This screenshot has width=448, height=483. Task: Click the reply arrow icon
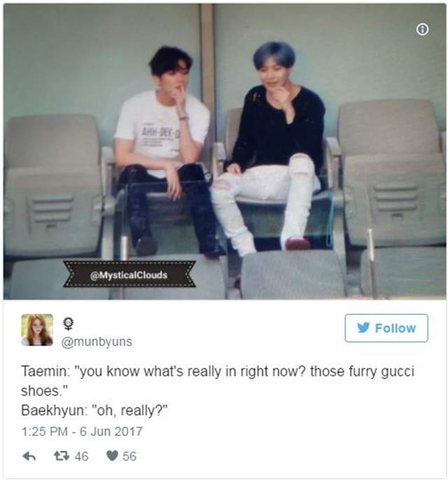tap(29, 456)
